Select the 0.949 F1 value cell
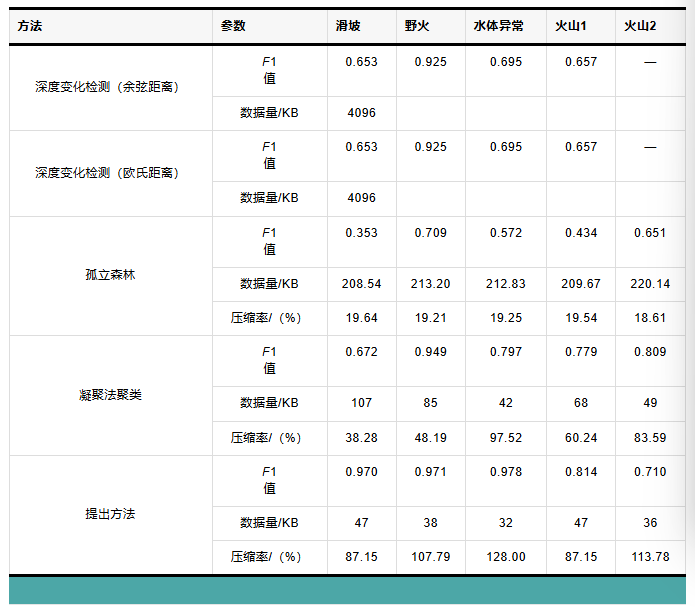 tap(430, 352)
